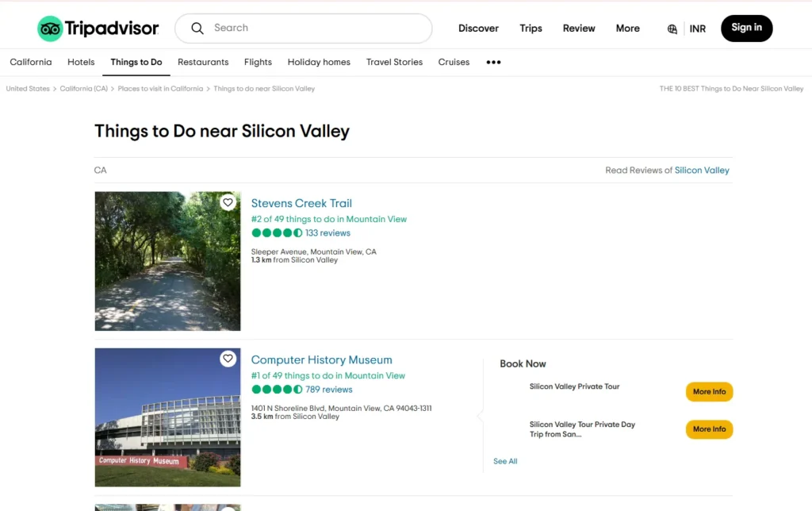The width and height of the screenshot is (812, 511).
Task: Switch to the Flights tab
Action: click(x=258, y=62)
